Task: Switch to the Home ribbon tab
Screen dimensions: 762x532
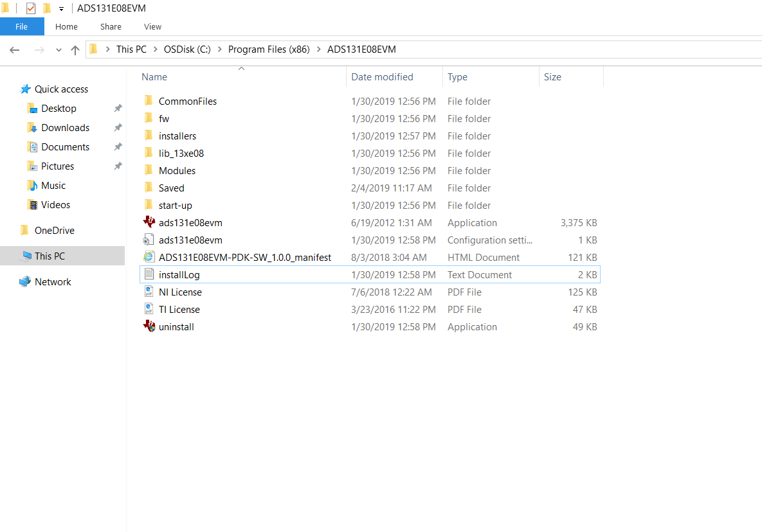Action: (67, 27)
